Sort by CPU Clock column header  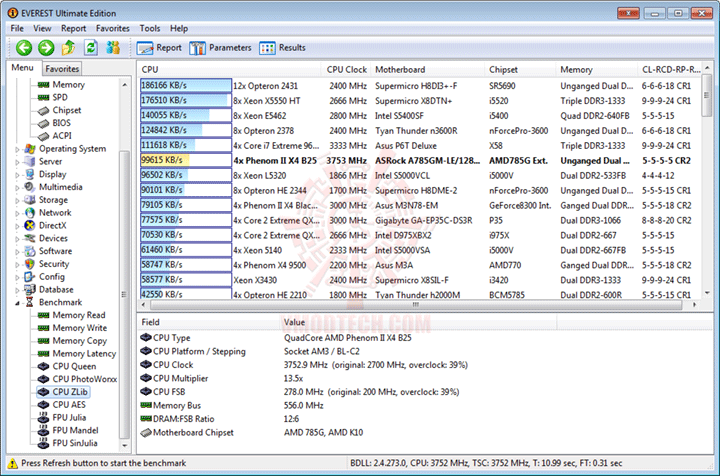tap(346, 70)
